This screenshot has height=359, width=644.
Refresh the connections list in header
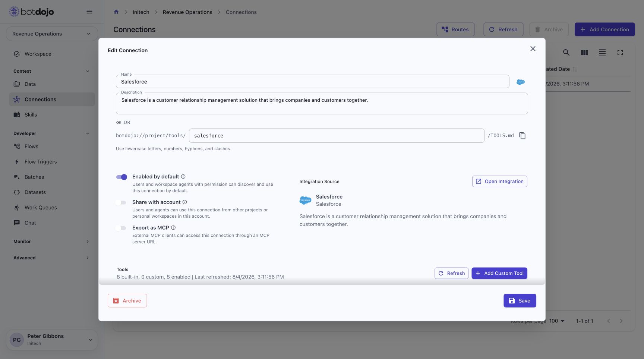(x=503, y=29)
